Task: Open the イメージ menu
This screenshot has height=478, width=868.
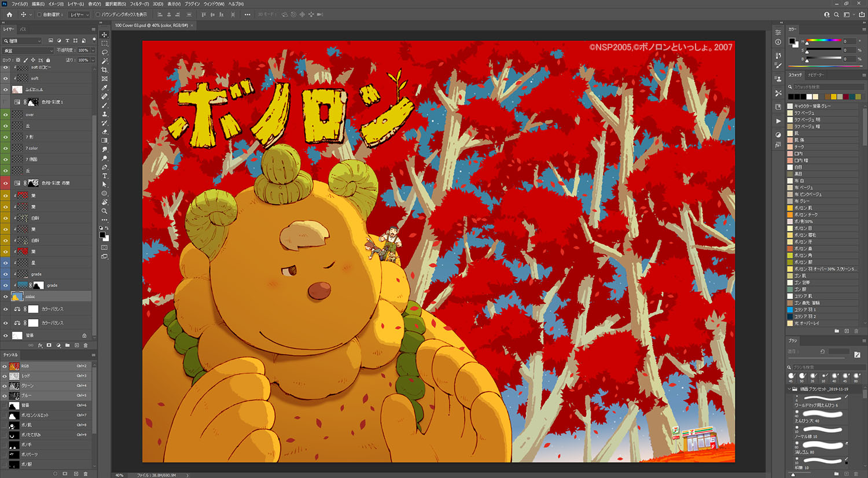Action: (x=57, y=4)
